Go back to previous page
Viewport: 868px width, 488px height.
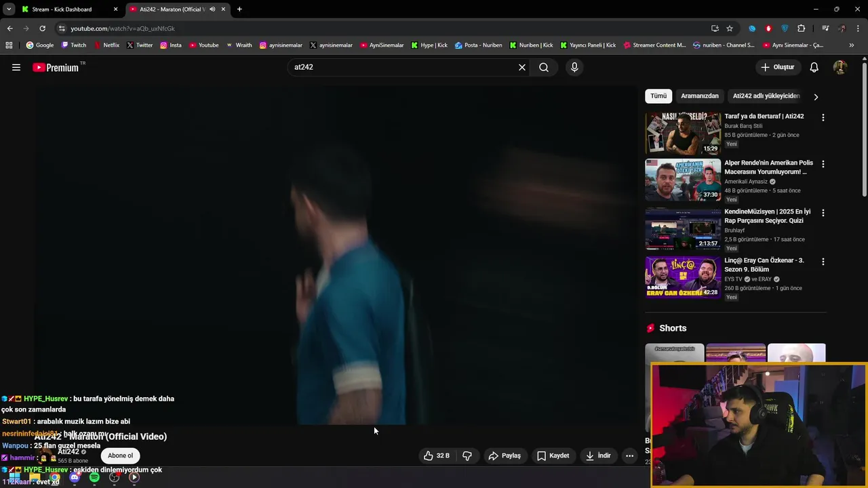(9, 28)
